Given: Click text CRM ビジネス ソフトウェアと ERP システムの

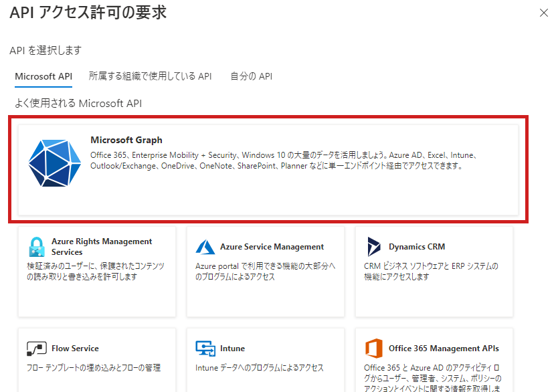Looking at the screenshot, I should [431, 266].
